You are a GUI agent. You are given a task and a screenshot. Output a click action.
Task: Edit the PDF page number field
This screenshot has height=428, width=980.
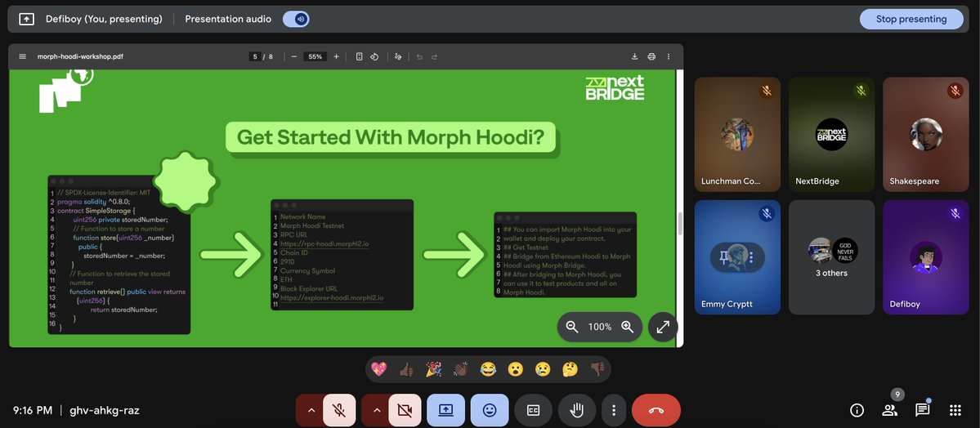tap(255, 56)
